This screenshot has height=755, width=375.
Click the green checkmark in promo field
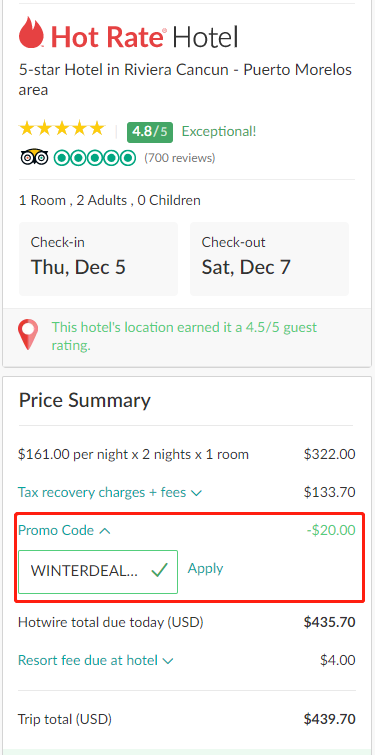coord(159,571)
